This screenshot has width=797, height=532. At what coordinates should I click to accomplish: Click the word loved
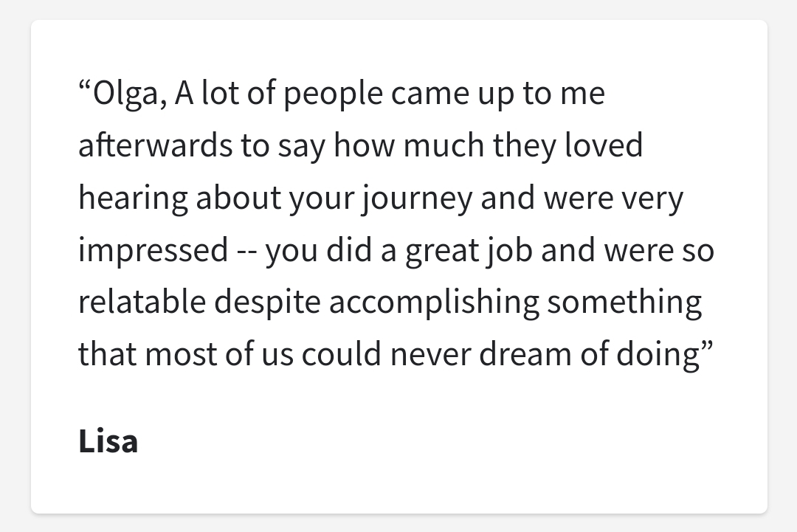point(604,145)
